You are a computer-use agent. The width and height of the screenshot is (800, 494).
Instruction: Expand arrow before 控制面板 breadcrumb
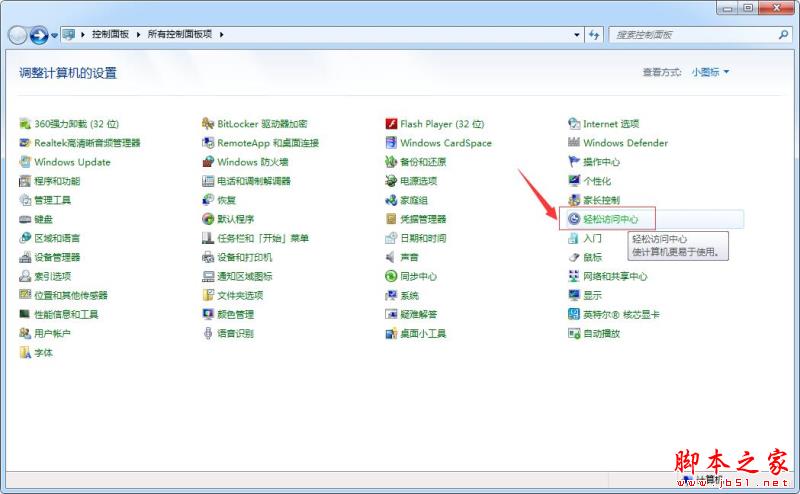tap(83, 35)
